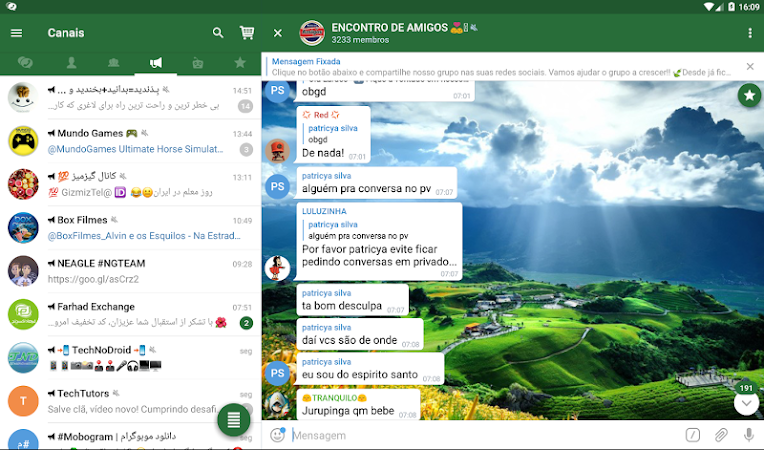The image size is (764, 450).
Task: Tap the 3233 membros subtitle
Action: click(360, 40)
